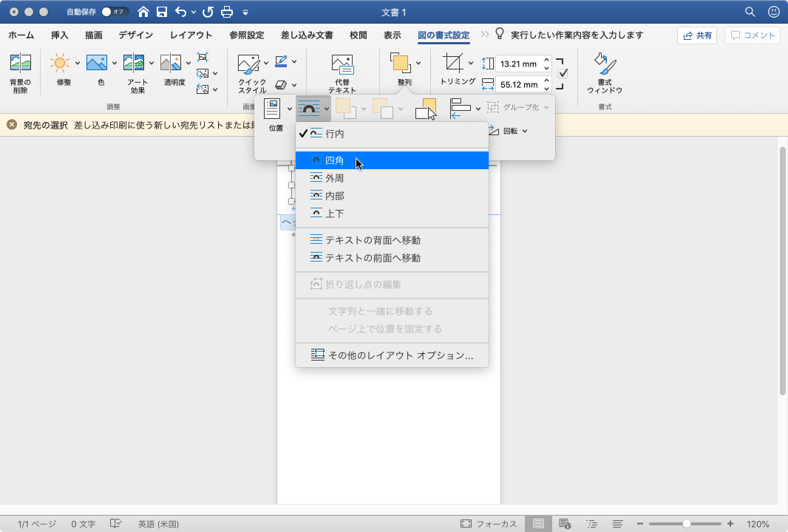Expand the Undo history dropdown arrow
788x532 pixels.
pos(194,12)
